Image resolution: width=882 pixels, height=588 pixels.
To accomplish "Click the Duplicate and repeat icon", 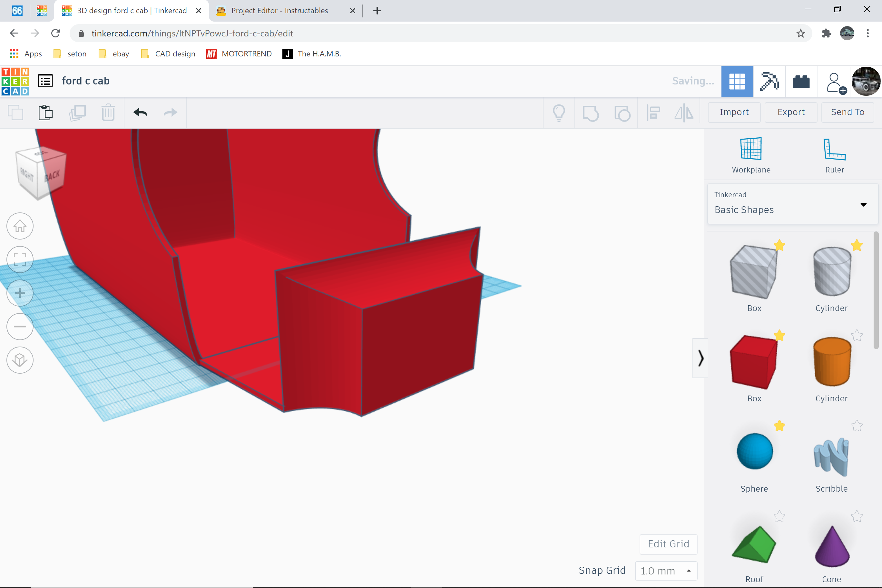I will coord(77,113).
